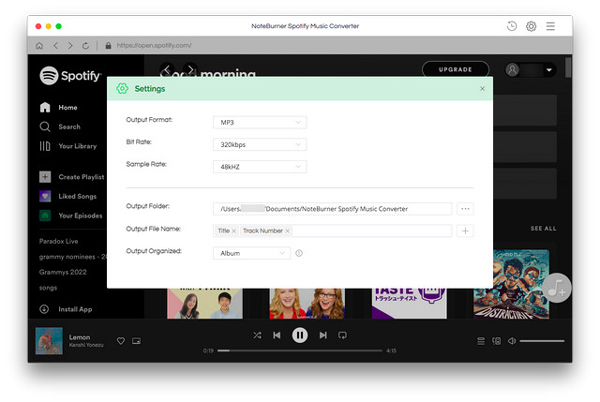Open Spotify Home in sidebar
Image resolution: width=600 pixels, height=402 pixels.
[59, 107]
